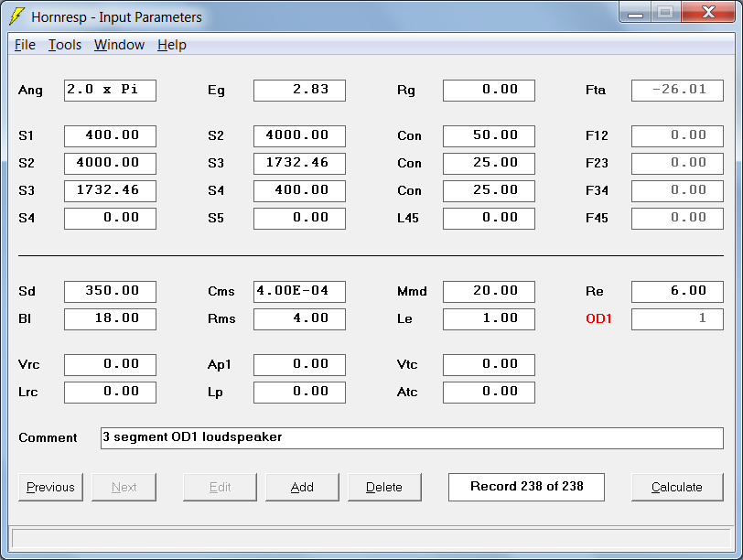The image size is (743, 560).
Task: Select the Atc input field
Action: click(x=489, y=393)
